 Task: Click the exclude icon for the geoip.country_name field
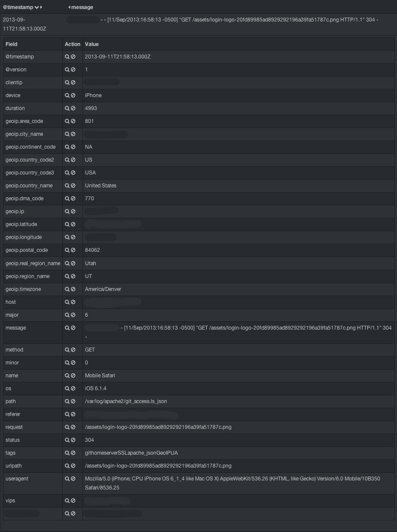tap(73, 186)
